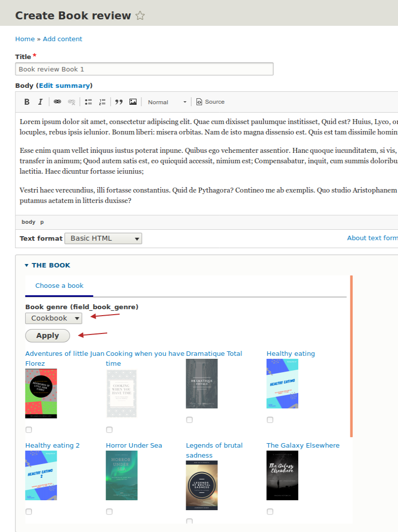The image size is (398, 532).
Task: Click the Cooking when you have time cover
Action: pyautogui.click(x=122, y=394)
